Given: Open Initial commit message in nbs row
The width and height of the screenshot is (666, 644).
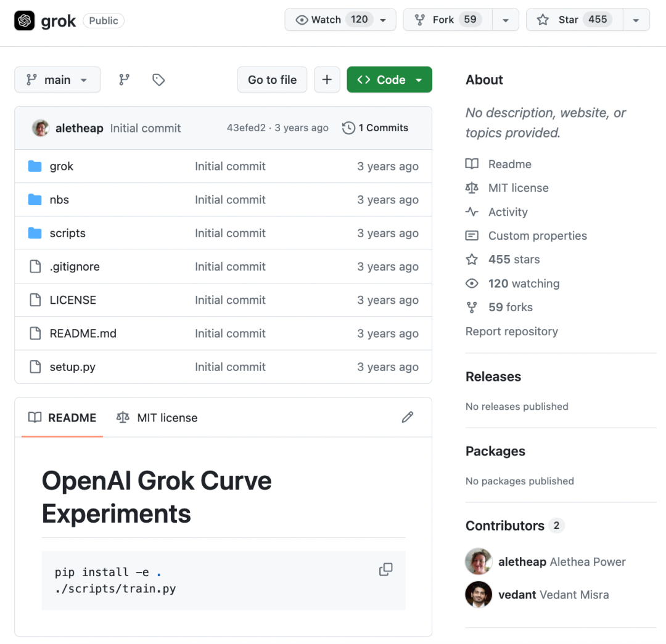Looking at the screenshot, I should pos(230,200).
